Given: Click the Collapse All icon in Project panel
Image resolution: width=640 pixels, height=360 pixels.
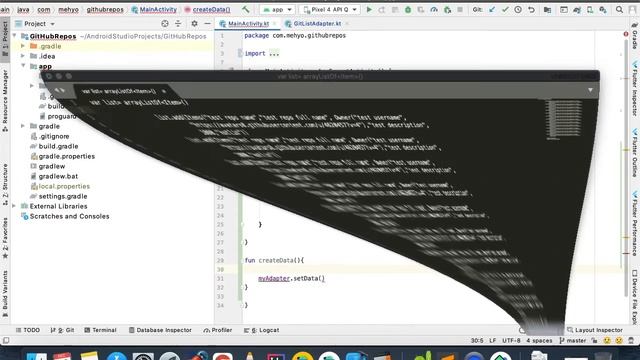Looking at the screenshot, I should point(178,24).
